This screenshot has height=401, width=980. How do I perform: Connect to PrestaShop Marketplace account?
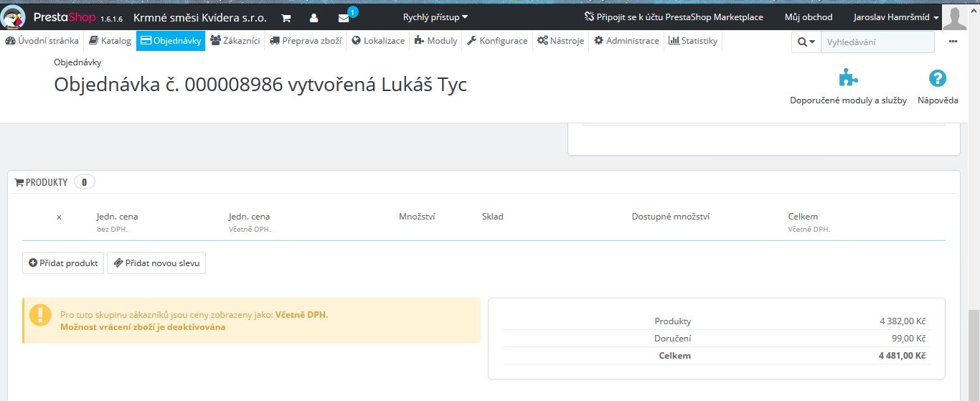[674, 16]
